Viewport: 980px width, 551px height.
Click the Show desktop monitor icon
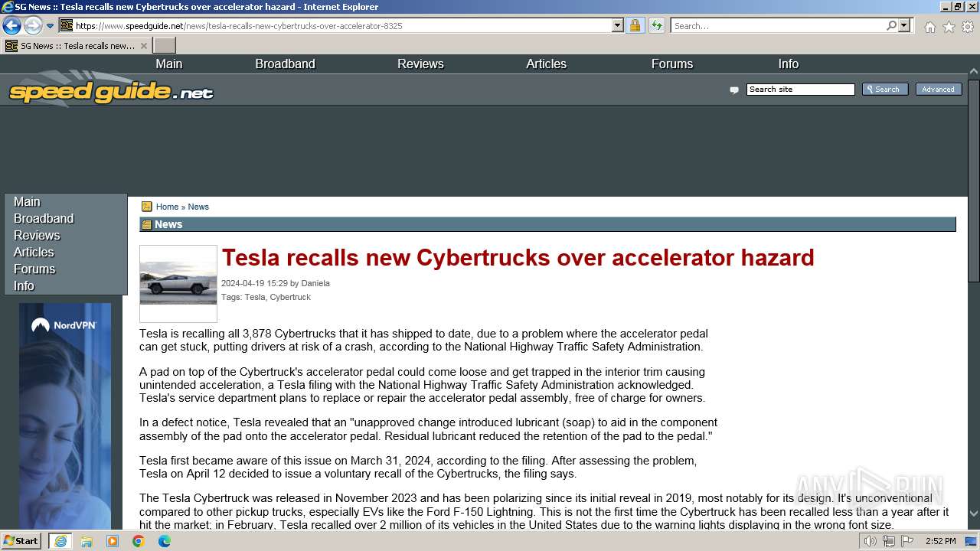pyautogui.click(x=972, y=541)
